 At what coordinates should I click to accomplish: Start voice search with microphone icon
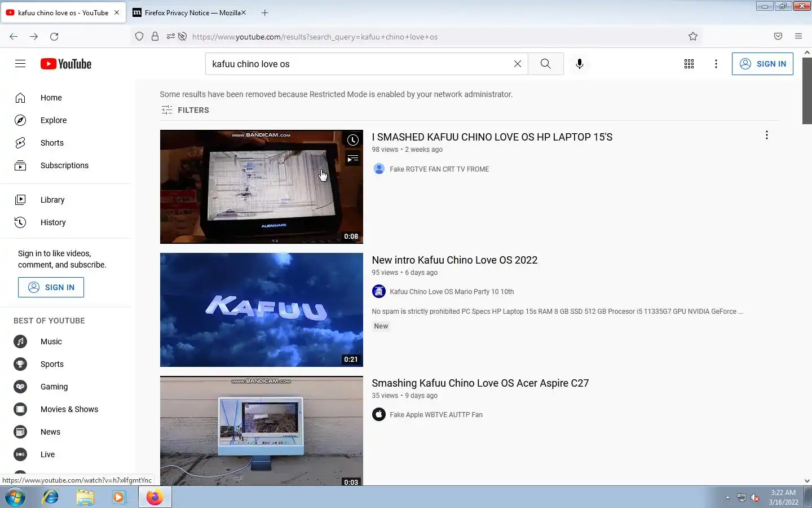coord(579,64)
